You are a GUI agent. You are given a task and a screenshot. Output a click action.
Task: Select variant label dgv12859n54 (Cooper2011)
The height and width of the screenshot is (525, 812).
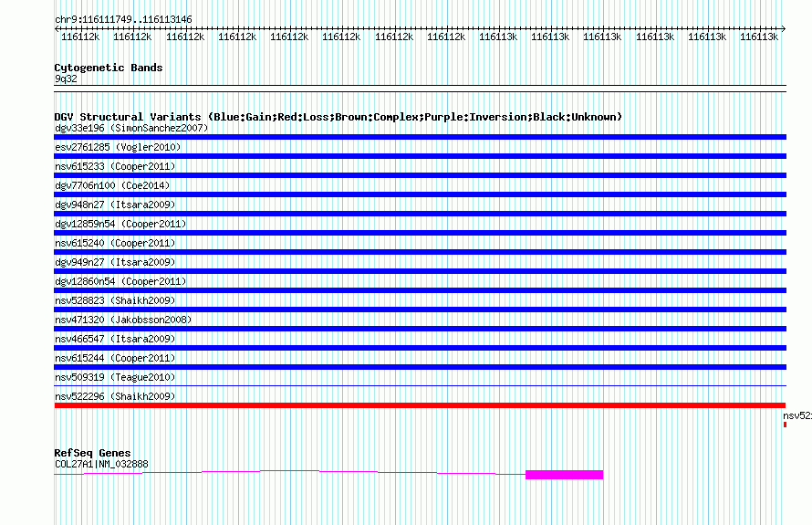(x=120, y=224)
